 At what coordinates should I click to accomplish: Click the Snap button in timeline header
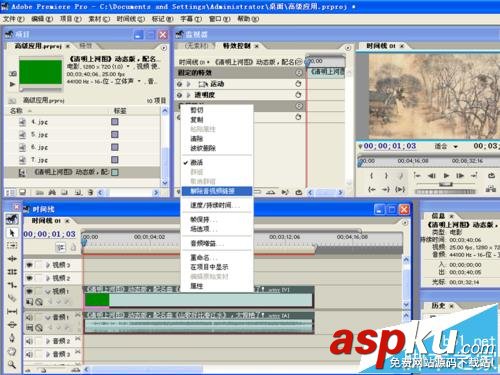click(60, 247)
